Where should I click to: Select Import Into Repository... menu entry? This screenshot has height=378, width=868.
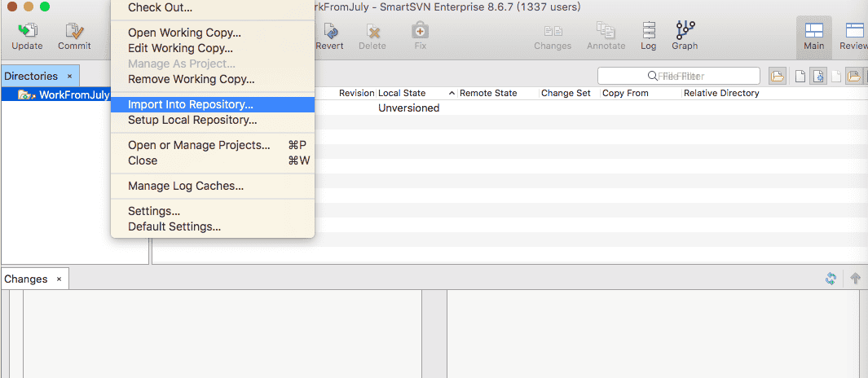click(213, 104)
